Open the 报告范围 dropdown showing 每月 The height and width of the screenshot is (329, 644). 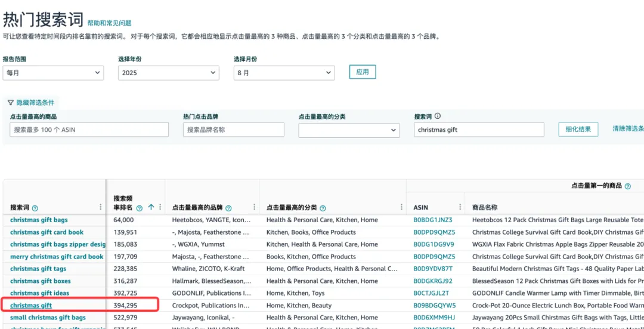tap(53, 73)
